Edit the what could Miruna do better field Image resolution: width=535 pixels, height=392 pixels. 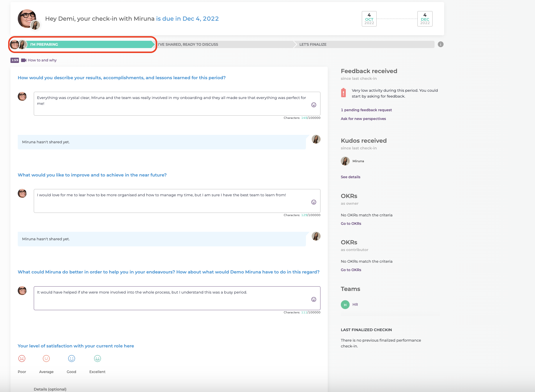click(177, 298)
